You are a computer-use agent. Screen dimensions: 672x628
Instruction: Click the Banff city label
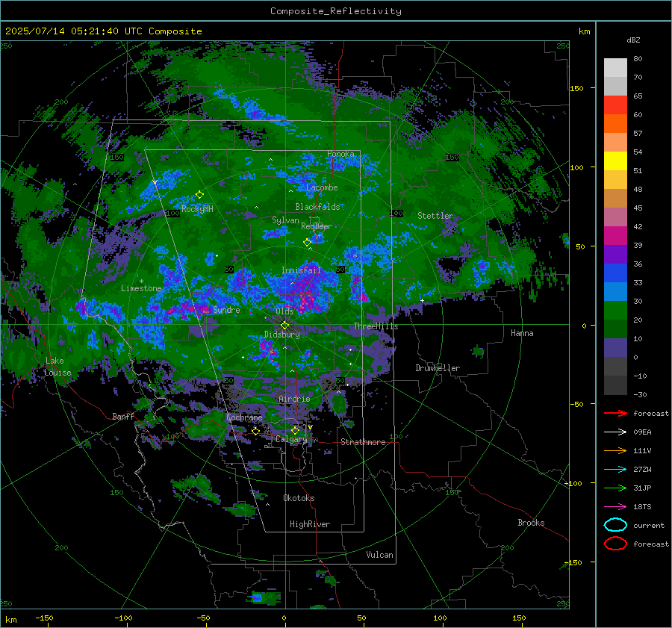123,416
